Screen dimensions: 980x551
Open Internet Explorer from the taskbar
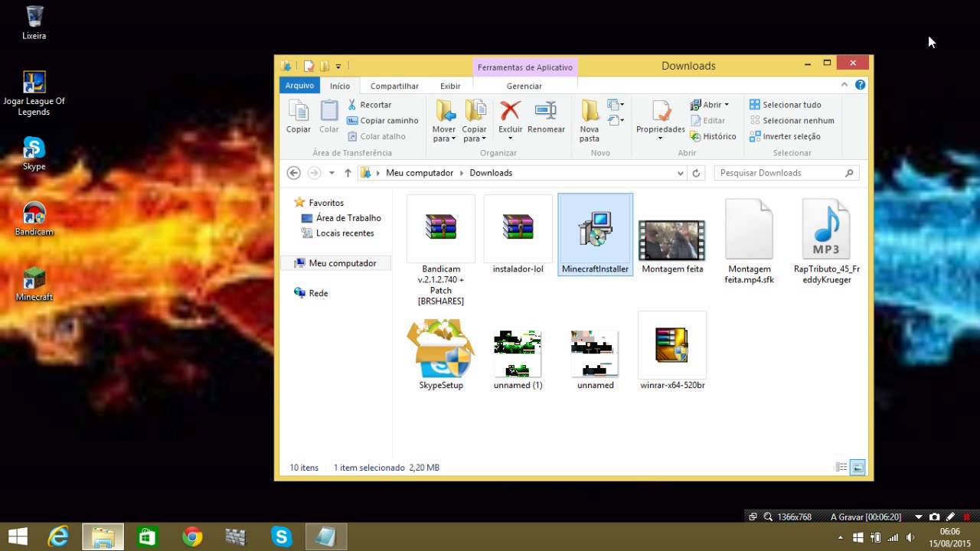tap(58, 536)
